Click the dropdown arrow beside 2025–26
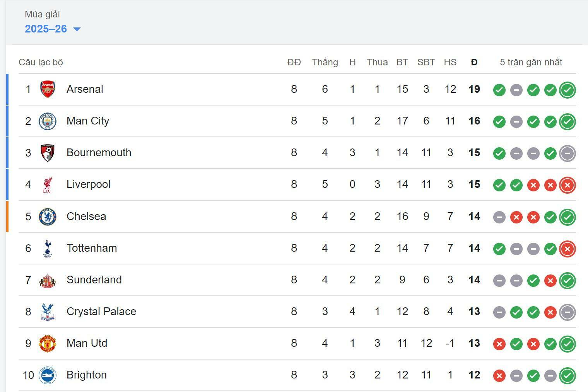Image resolution: width=588 pixels, height=392 pixels. pyautogui.click(x=77, y=29)
